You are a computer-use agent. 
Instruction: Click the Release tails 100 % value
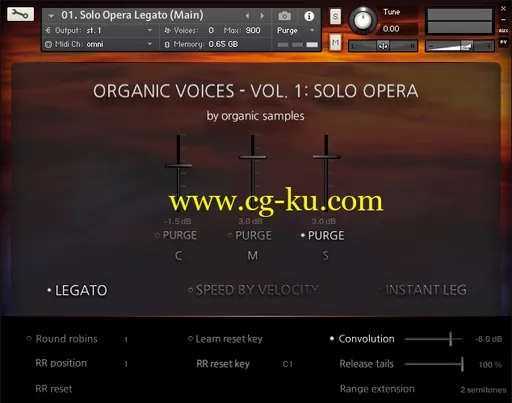(490, 365)
